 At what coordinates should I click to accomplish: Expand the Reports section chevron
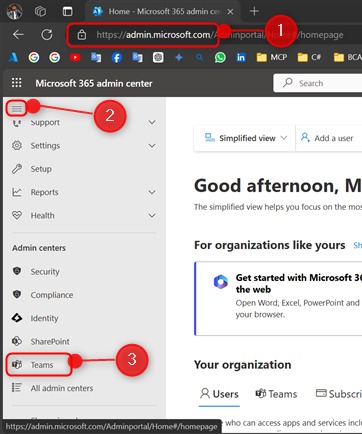pyautogui.click(x=152, y=192)
